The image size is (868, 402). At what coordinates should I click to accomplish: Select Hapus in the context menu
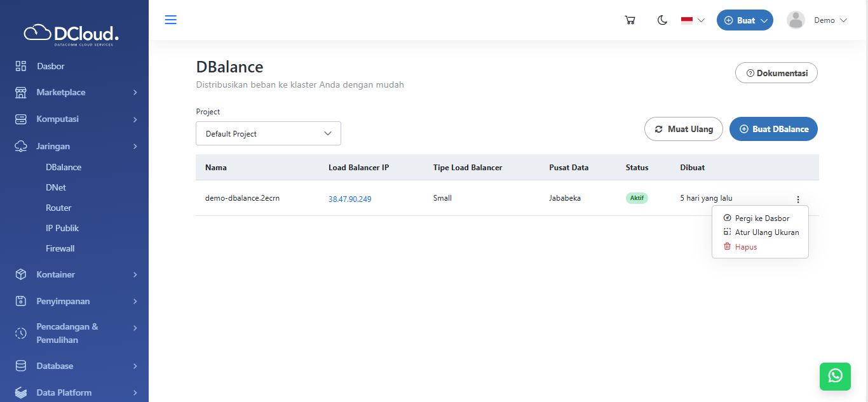click(x=745, y=247)
